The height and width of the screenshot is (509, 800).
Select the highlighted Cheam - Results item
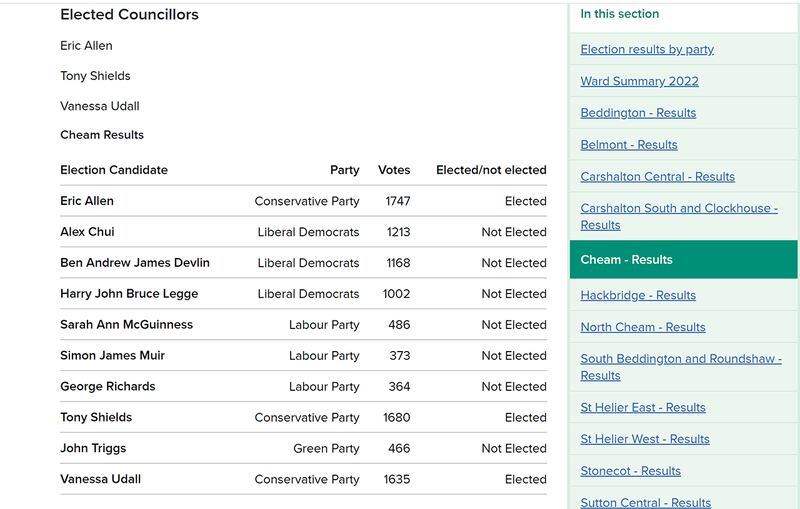coord(626,260)
